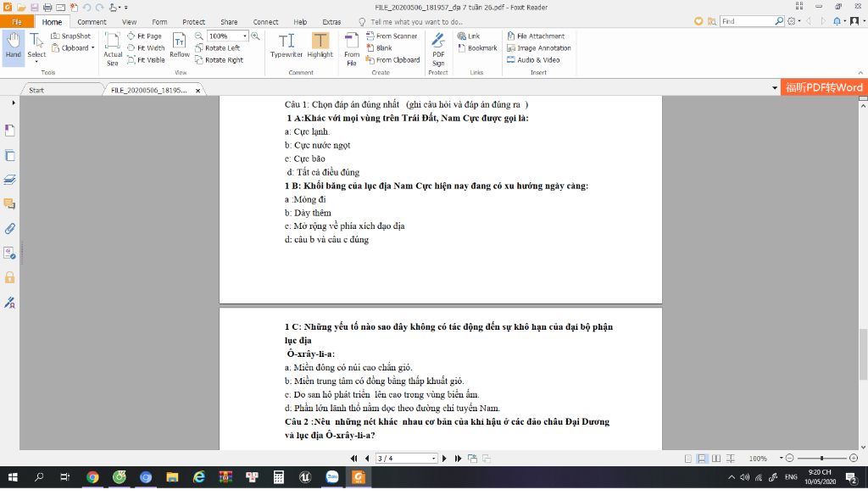Switch to the Protect ribbon tab
Screen dimensions: 868x501
click(x=194, y=21)
